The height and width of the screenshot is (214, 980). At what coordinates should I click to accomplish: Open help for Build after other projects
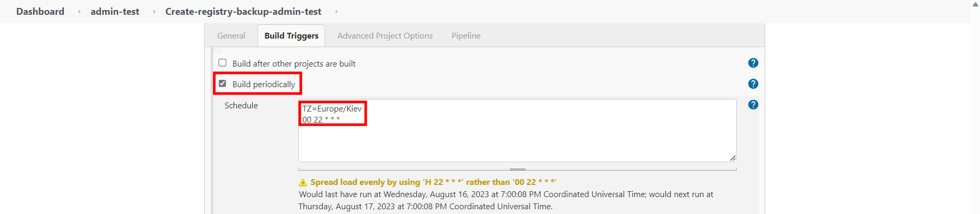[x=753, y=63]
